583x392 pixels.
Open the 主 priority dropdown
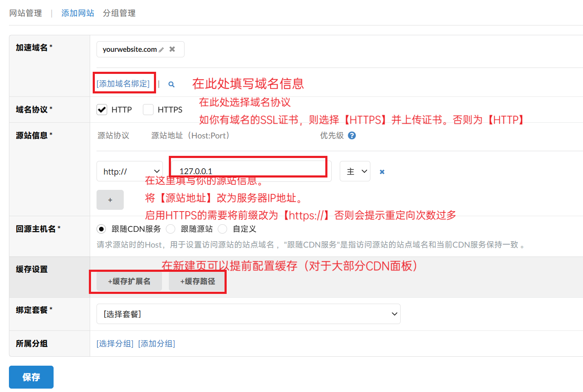coord(355,172)
